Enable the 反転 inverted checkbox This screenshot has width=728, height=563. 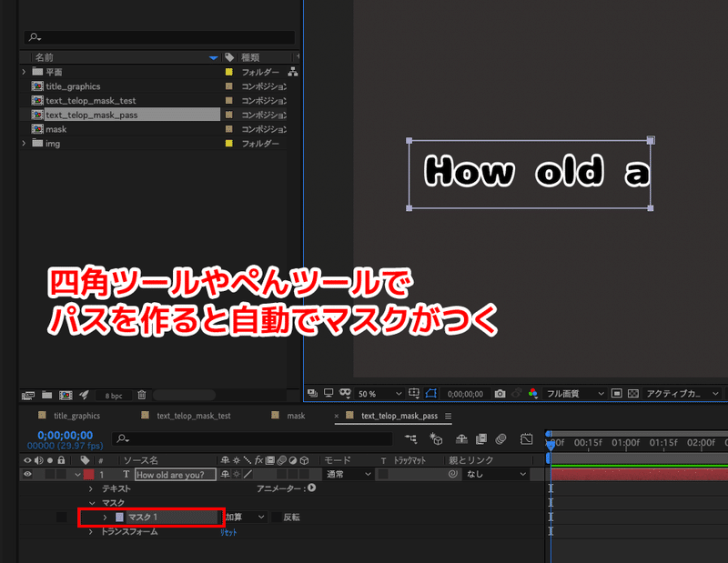[277, 517]
